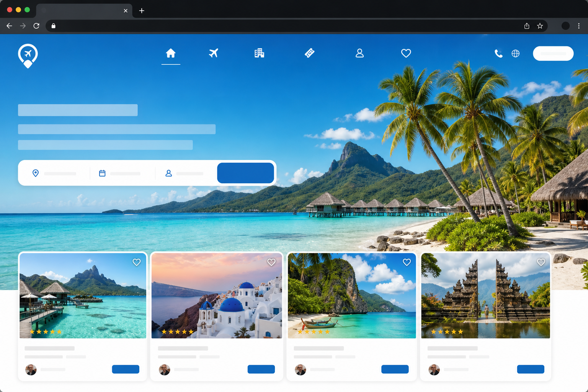Screen dimensions: 588x392
Task: Open the longtail boat beach destination photo
Action: click(x=352, y=296)
